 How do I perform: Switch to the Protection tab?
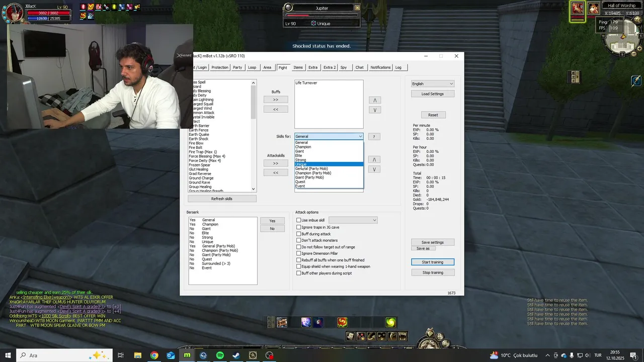220,67
